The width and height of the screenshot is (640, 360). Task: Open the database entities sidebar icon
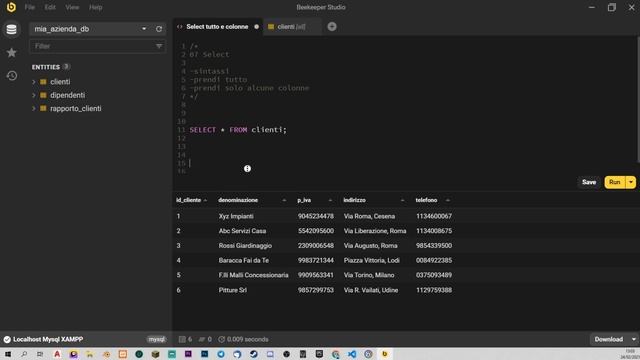tap(11, 29)
